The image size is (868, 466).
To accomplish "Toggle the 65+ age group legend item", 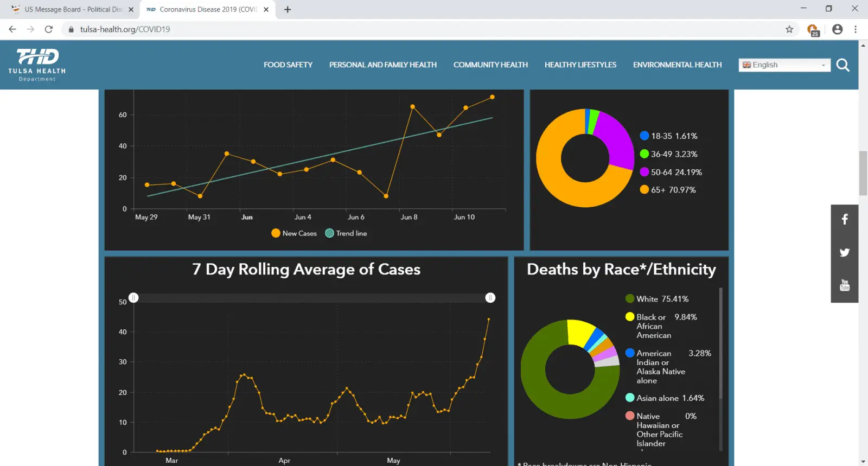I will [x=668, y=190].
